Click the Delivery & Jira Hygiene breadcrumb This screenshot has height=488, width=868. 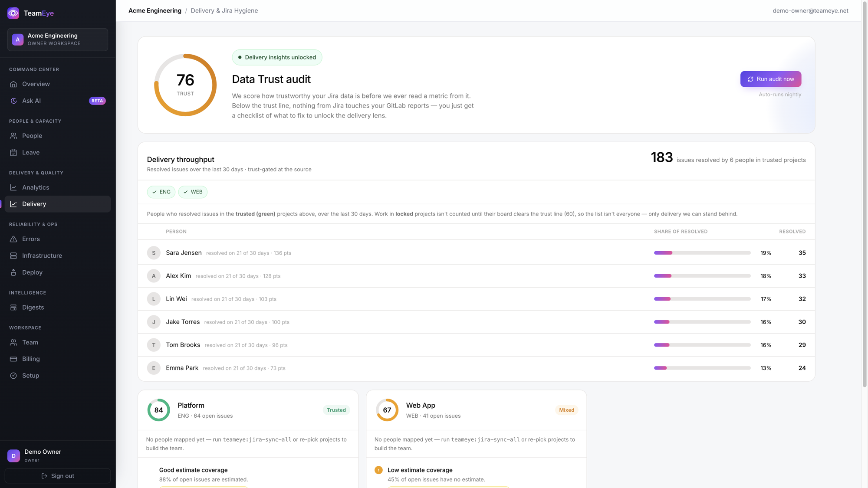click(224, 11)
